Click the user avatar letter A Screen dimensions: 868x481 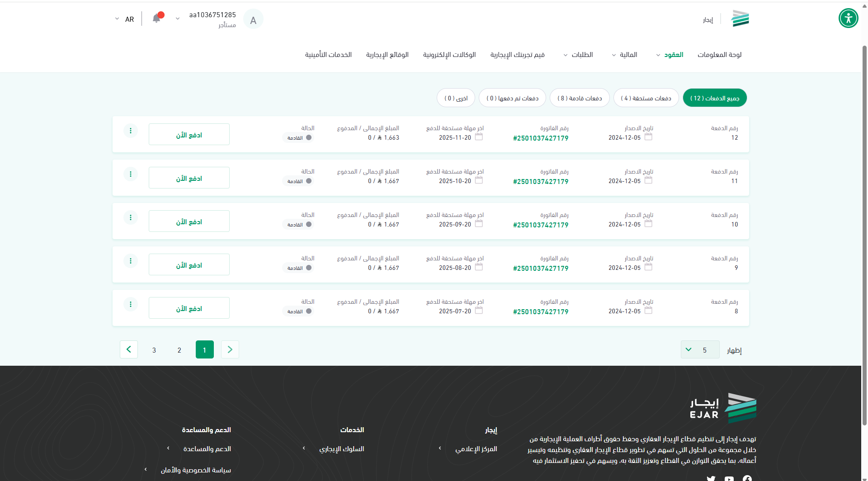(253, 19)
